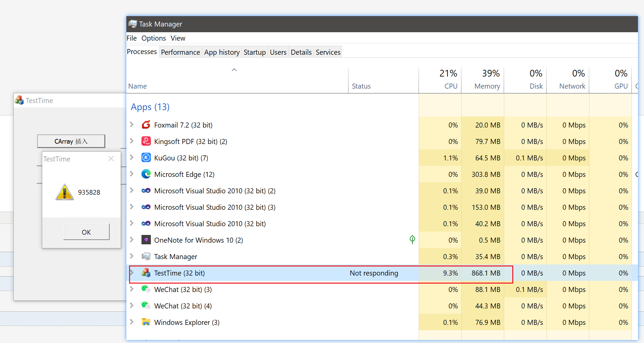
Task: Click the Microsoft Edge icon
Action: click(146, 174)
